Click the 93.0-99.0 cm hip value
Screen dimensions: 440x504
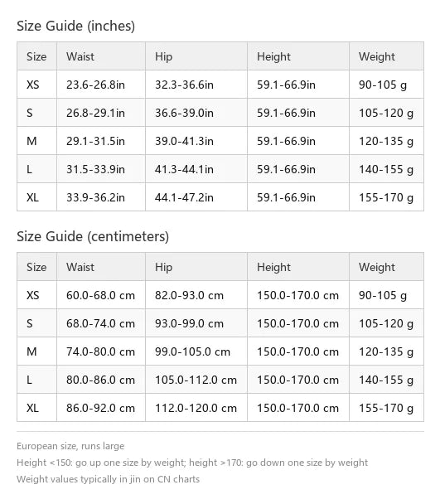pos(189,323)
